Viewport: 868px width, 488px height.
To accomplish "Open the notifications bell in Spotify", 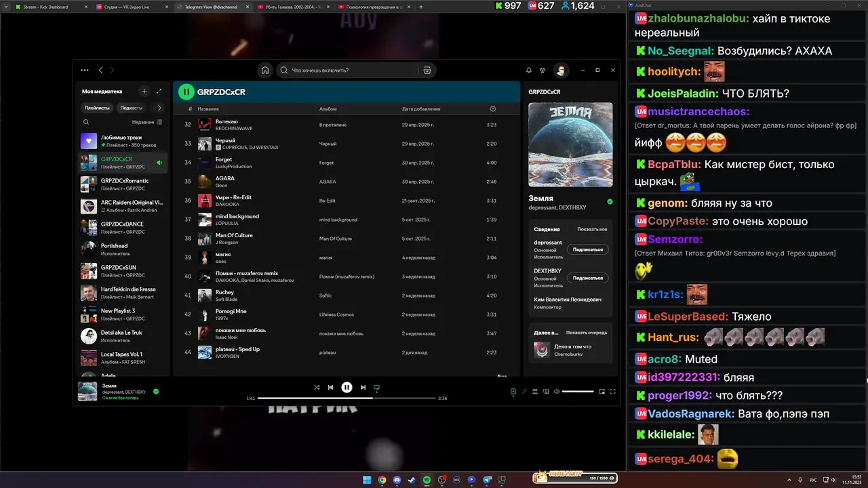I will (x=529, y=70).
